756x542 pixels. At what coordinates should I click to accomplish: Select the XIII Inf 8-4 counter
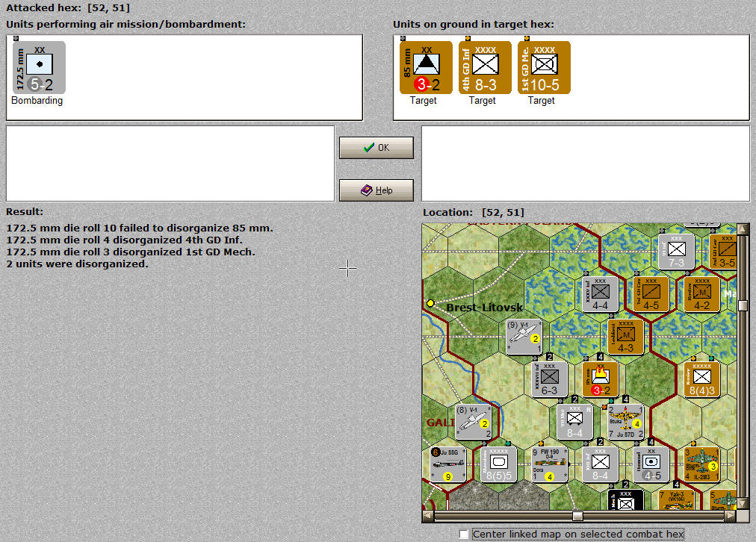601,464
